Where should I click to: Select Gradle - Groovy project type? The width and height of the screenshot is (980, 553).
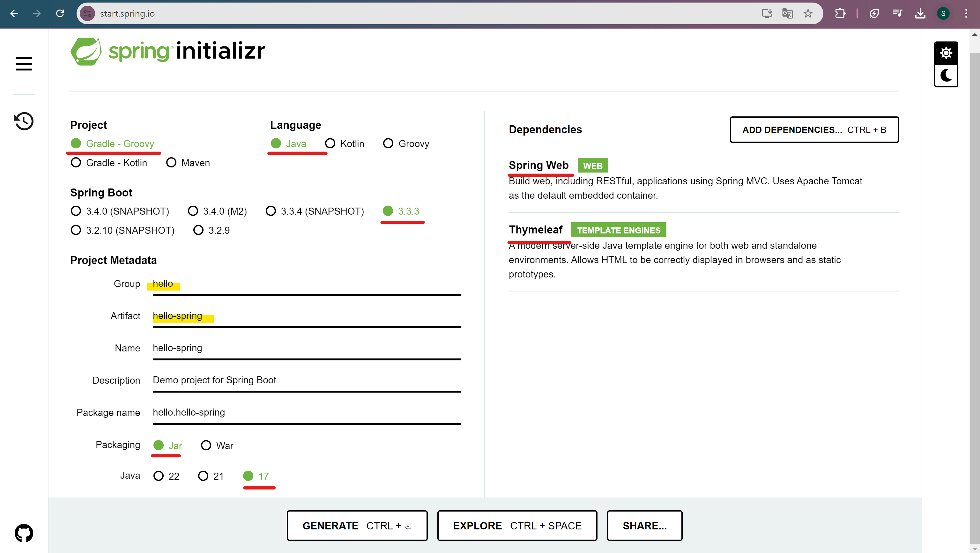[x=113, y=144]
